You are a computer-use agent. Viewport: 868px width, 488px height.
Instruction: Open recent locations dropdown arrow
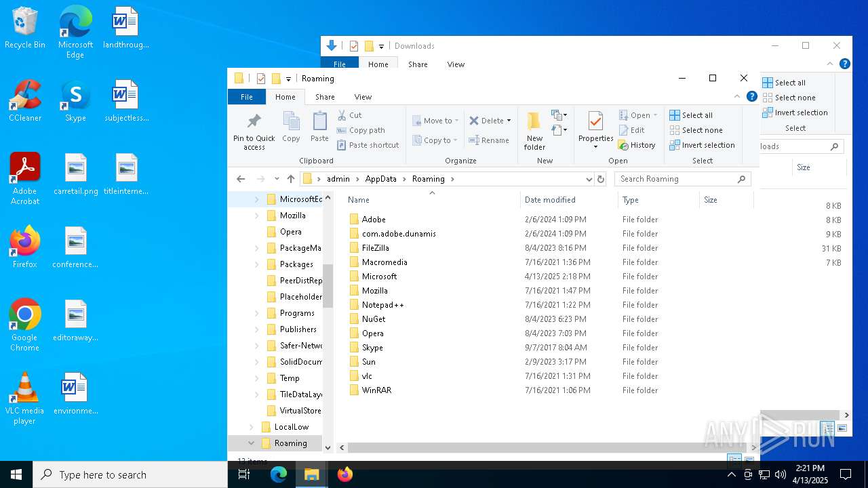click(277, 179)
